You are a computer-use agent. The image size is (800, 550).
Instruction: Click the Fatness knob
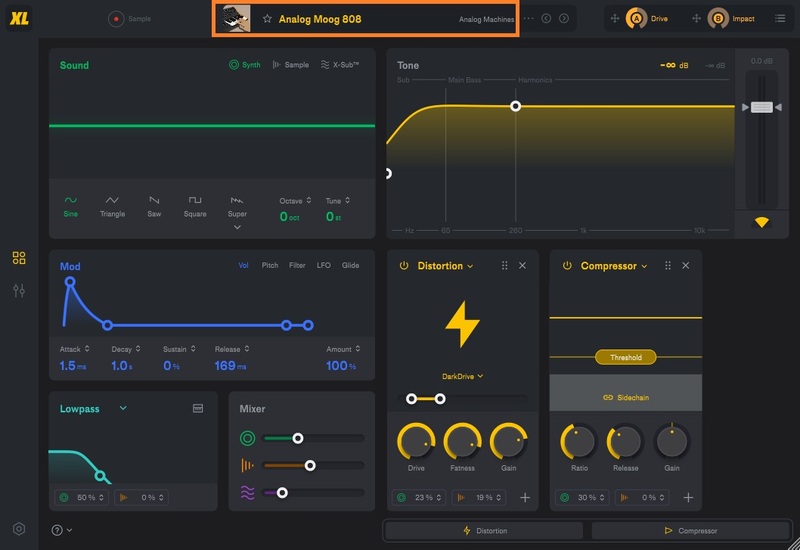point(462,441)
